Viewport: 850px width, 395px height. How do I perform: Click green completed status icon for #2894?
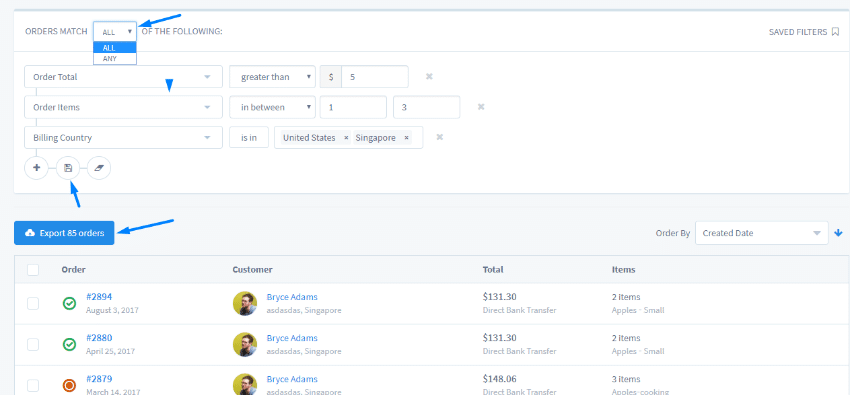click(69, 303)
